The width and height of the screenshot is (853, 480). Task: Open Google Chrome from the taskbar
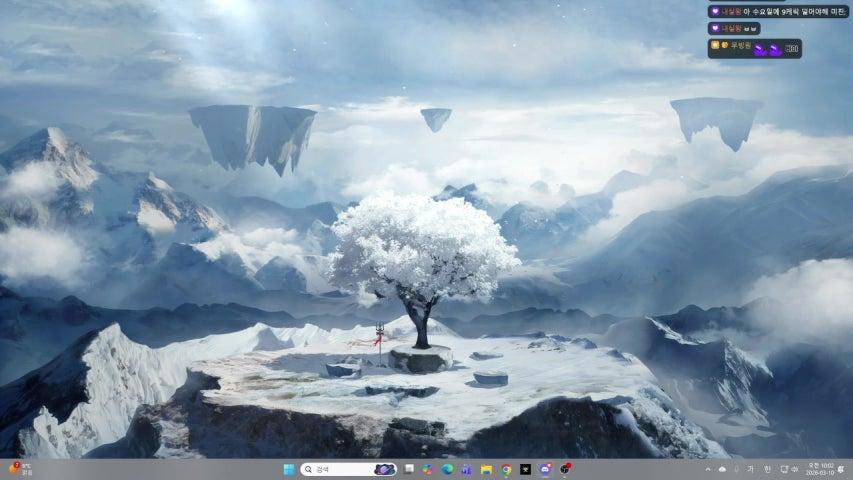(506, 469)
